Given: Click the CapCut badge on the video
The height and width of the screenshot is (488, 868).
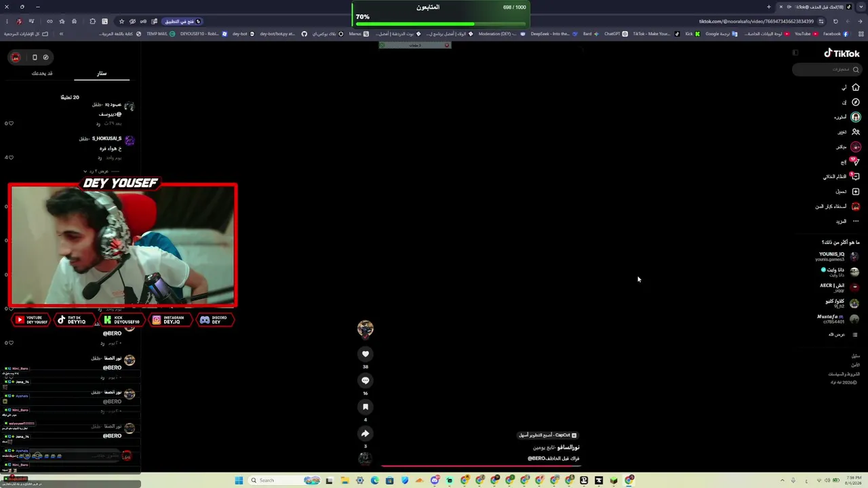Looking at the screenshot, I should (548, 435).
